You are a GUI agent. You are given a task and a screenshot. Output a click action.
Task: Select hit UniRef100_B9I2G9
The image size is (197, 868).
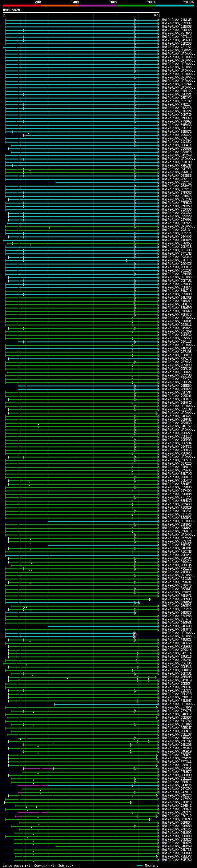pos(177,199)
